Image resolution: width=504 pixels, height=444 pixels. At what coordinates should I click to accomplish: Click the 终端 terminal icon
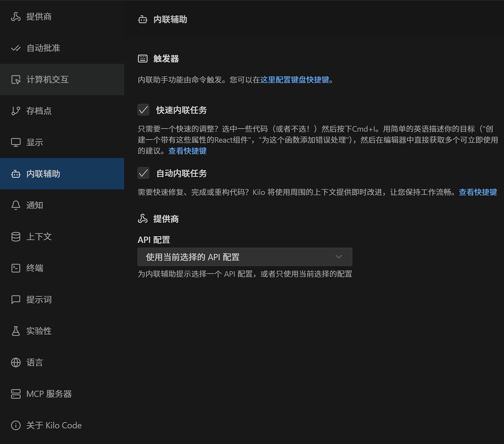click(x=15, y=268)
